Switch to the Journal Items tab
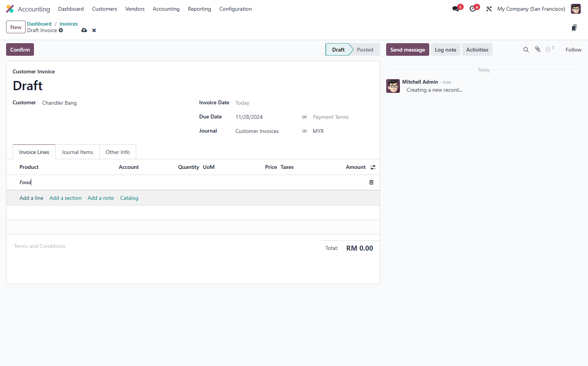This screenshot has width=588, height=366. (x=77, y=152)
